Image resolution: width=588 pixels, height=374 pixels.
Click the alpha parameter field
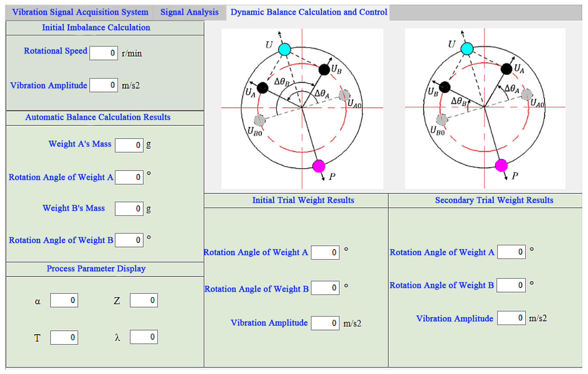64,300
